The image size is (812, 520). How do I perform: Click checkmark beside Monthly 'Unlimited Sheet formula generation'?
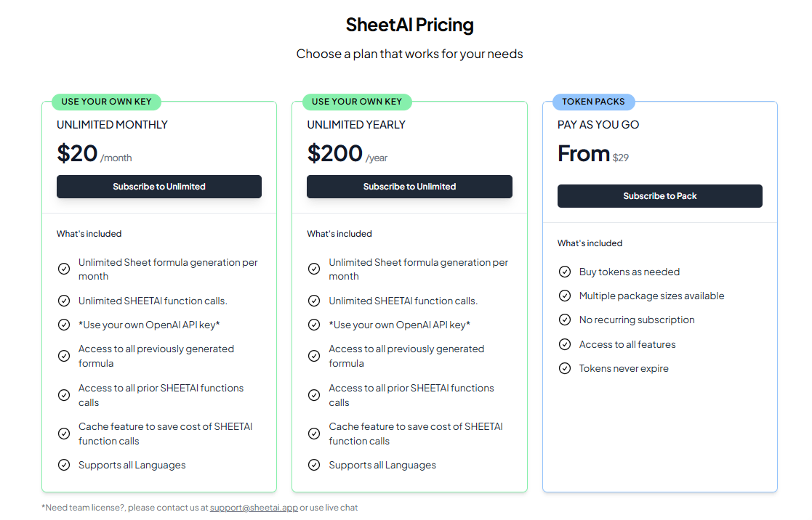[x=64, y=269]
